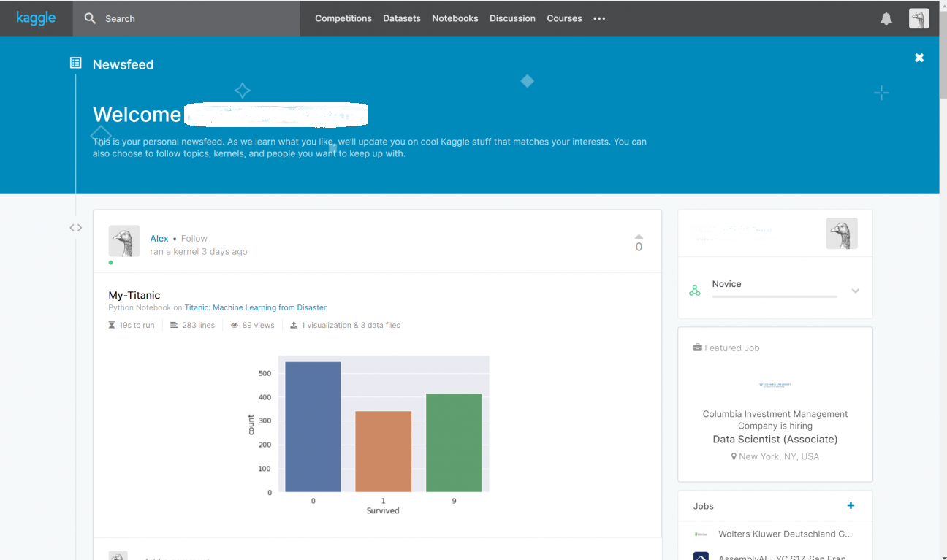Open the Competitions menu item
947x560 pixels.
pyautogui.click(x=343, y=18)
